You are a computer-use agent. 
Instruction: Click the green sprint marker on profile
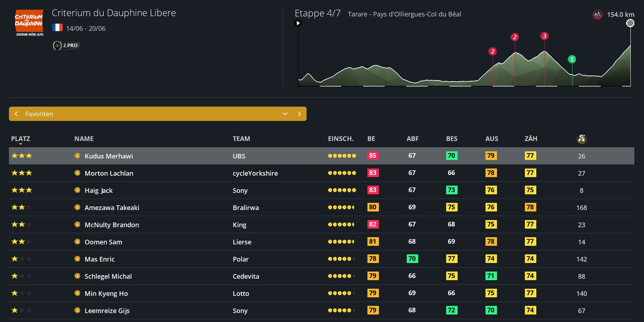click(x=572, y=59)
